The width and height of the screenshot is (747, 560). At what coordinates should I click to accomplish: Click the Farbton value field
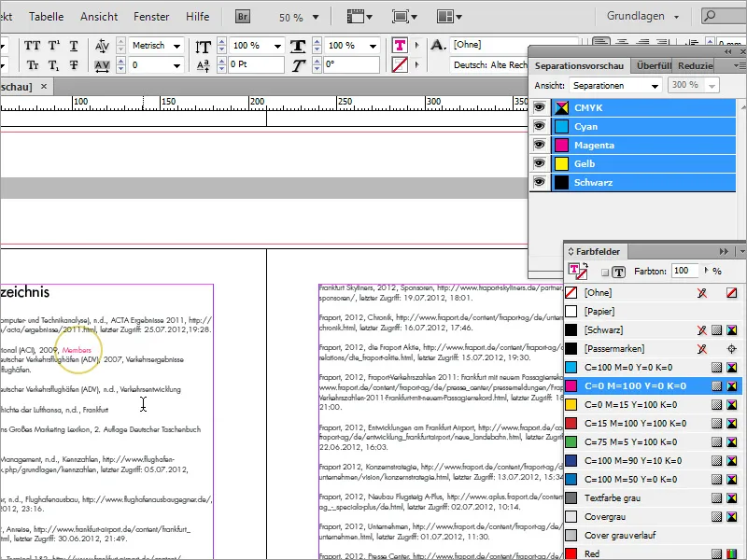click(x=684, y=271)
